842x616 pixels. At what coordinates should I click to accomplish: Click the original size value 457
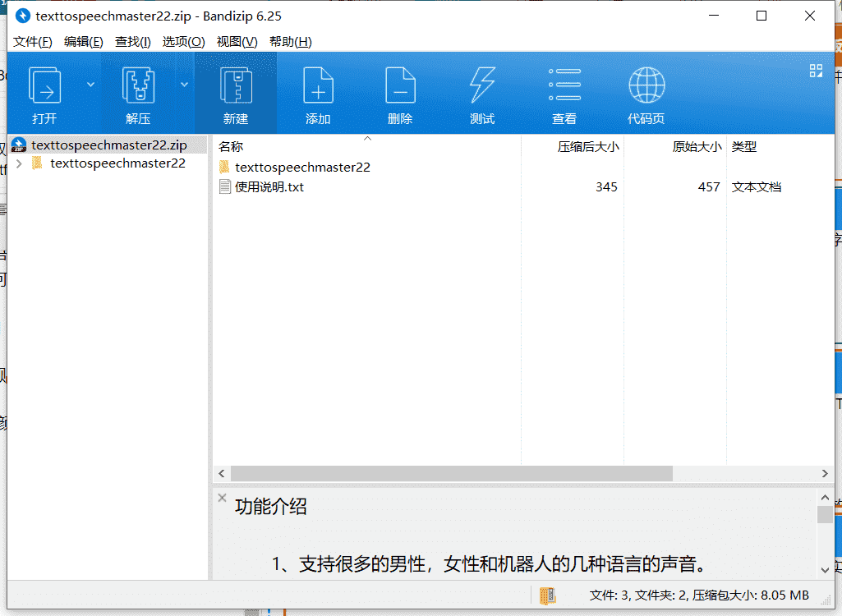709,187
